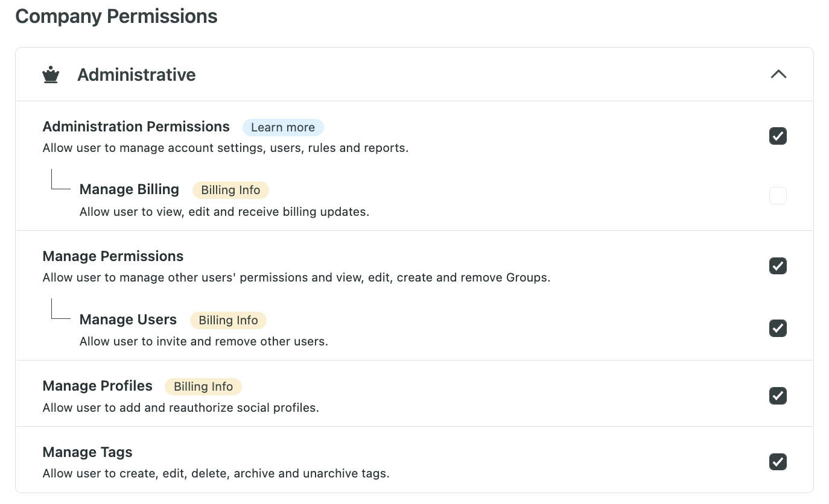
Task: Click the Manage Billing label
Action: [x=129, y=189]
